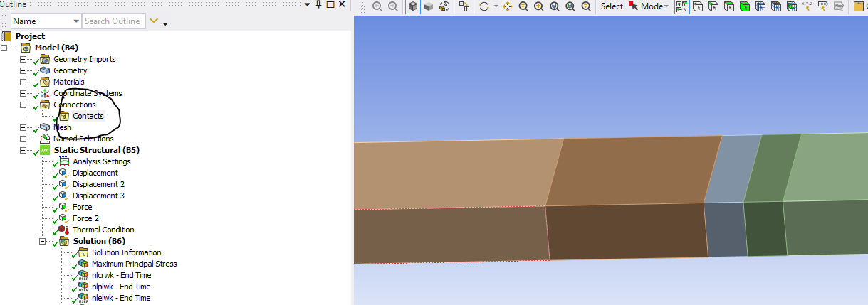Select the Displacement item (unnumbered)
868x305 pixels.
point(95,173)
